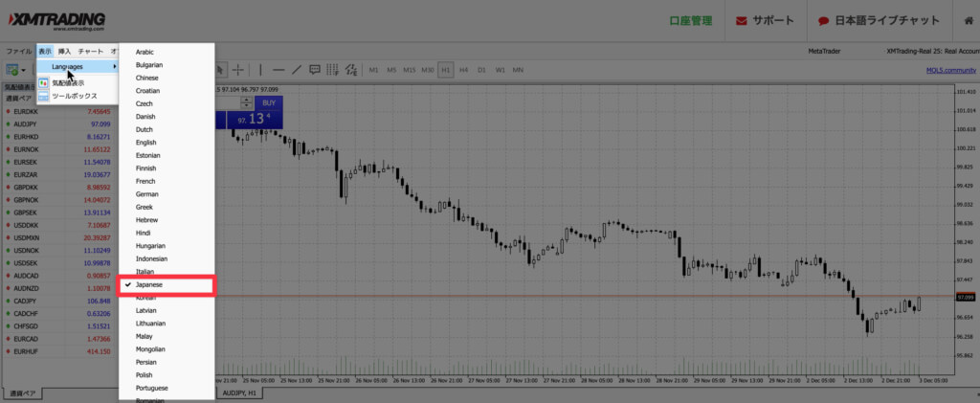The width and height of the screenshot is (980, 403).
Task: Open dropdown arrow next to new order icon
Action: 26,70
